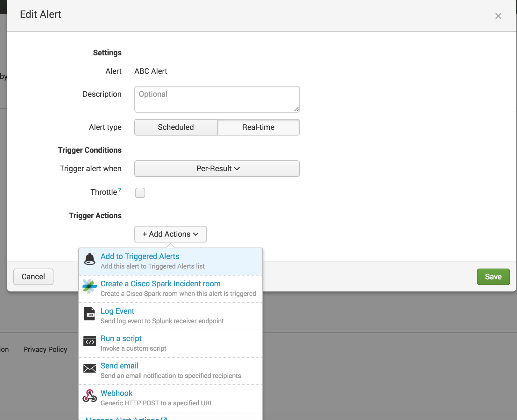Pick the Webhook action from list
The height and width of the screenshot is (420, 517).
click(x=117, y=393)
